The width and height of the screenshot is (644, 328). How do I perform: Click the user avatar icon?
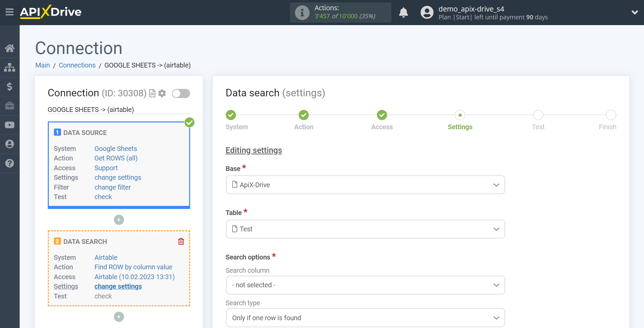(427, 13)
